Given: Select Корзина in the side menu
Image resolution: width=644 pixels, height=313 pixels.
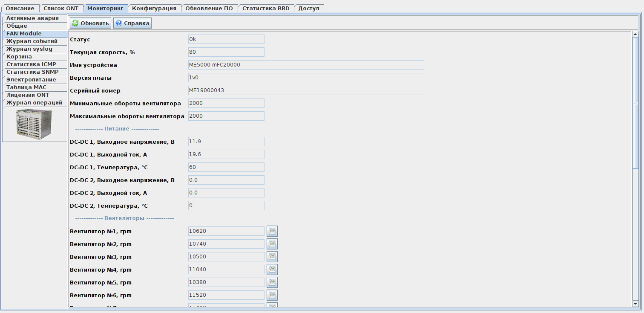Looking at the screenshot, I should pyautogui.click(x=35, y=57).
